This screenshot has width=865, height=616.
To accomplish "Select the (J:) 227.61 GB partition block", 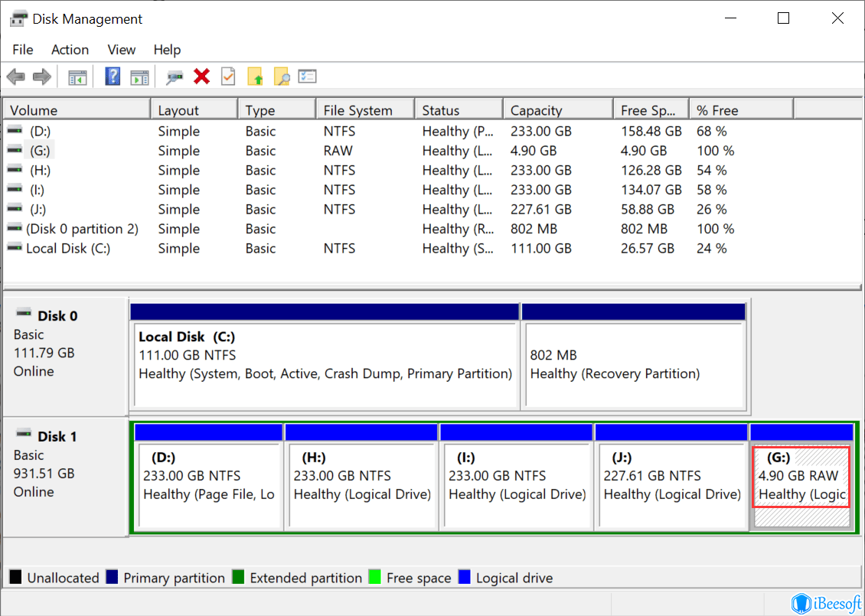I will [x=671, y=477].
